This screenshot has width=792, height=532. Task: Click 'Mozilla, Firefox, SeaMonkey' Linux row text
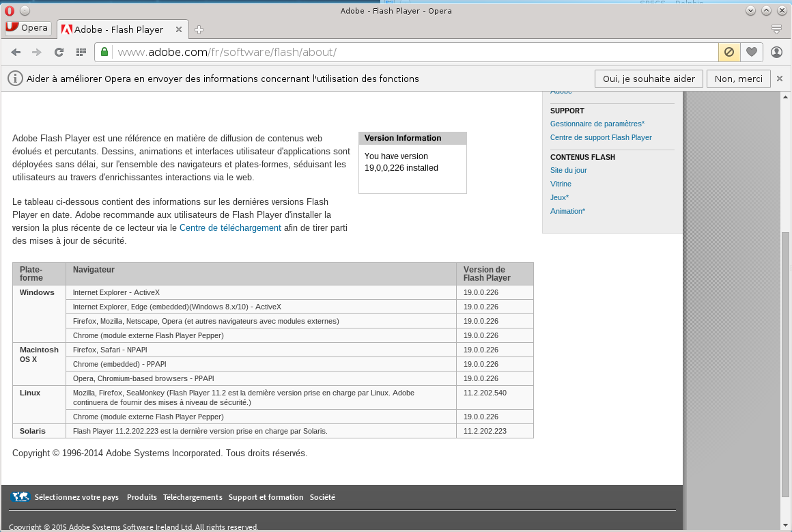pos(244,397)
